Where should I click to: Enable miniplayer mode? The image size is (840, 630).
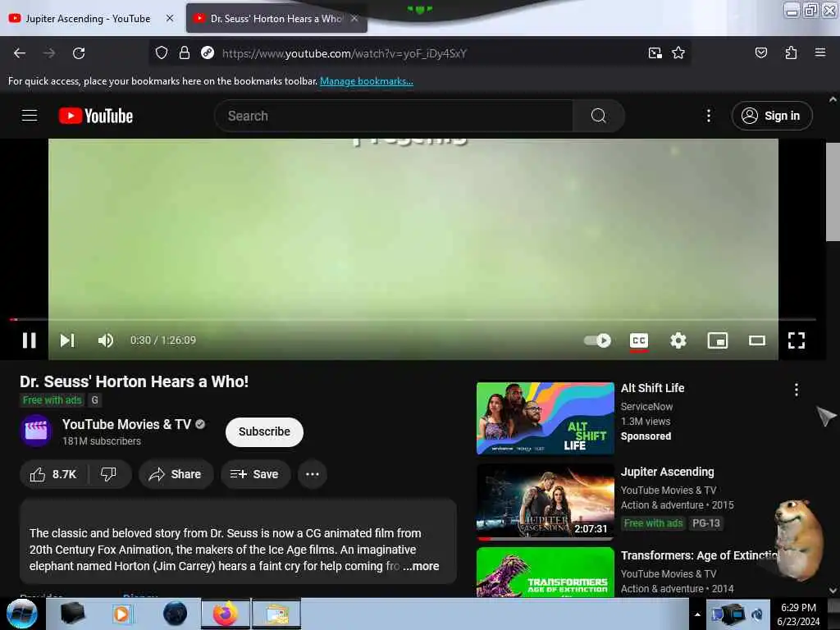(717, 340)
